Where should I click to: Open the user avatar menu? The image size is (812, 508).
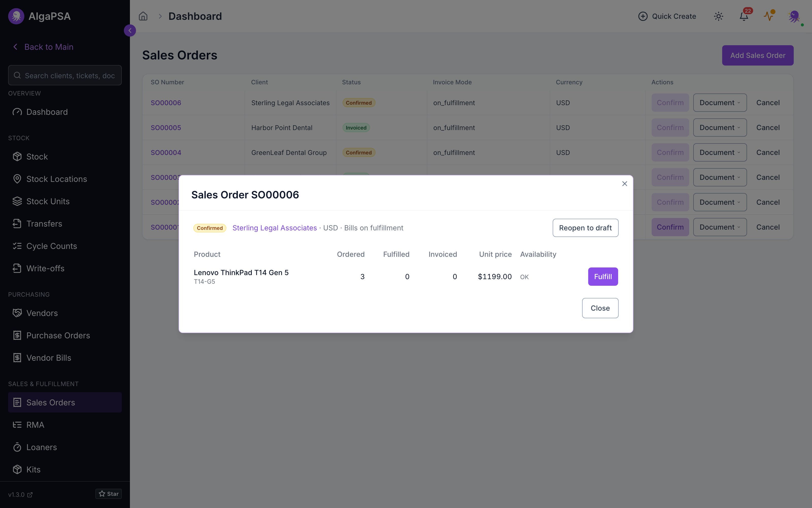tap(794, 16)
